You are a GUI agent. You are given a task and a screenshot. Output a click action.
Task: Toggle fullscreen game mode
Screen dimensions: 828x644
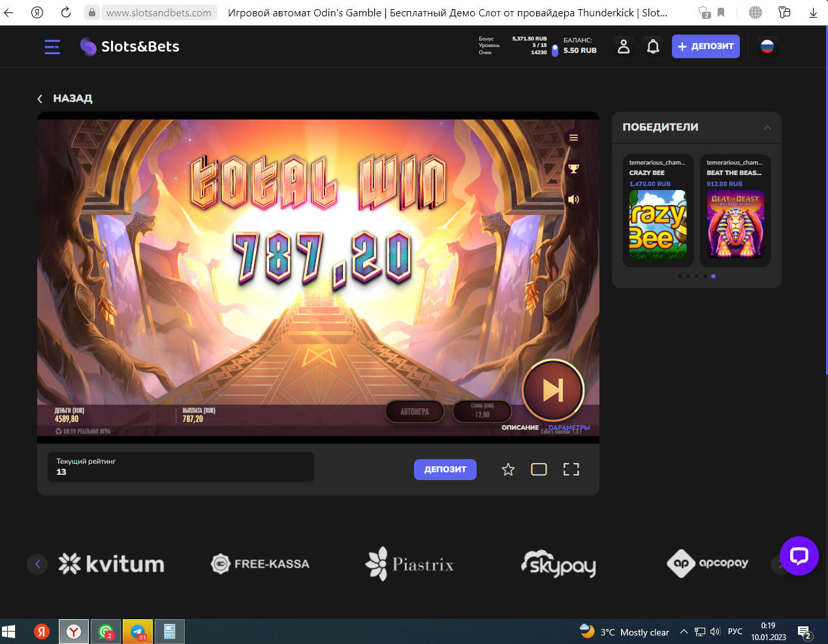point(571,470)
